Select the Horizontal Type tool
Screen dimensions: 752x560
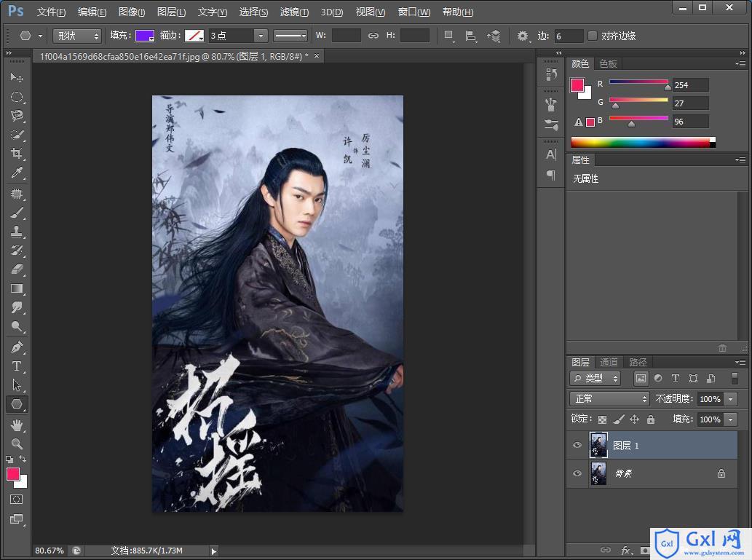tap(17, 366)
